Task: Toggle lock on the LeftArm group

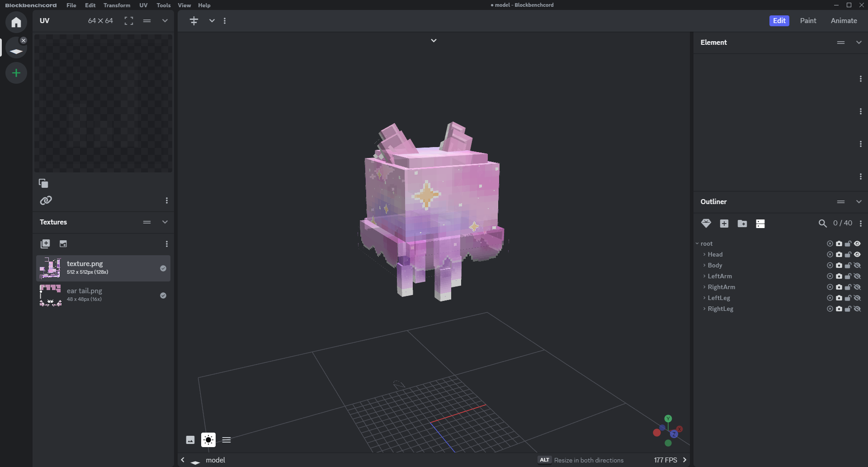Action: (x=848, y=276)
